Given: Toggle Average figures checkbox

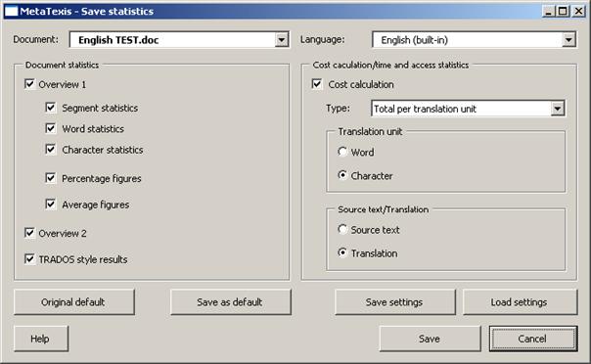Looking at the screenshot, I should pos(51,205).
